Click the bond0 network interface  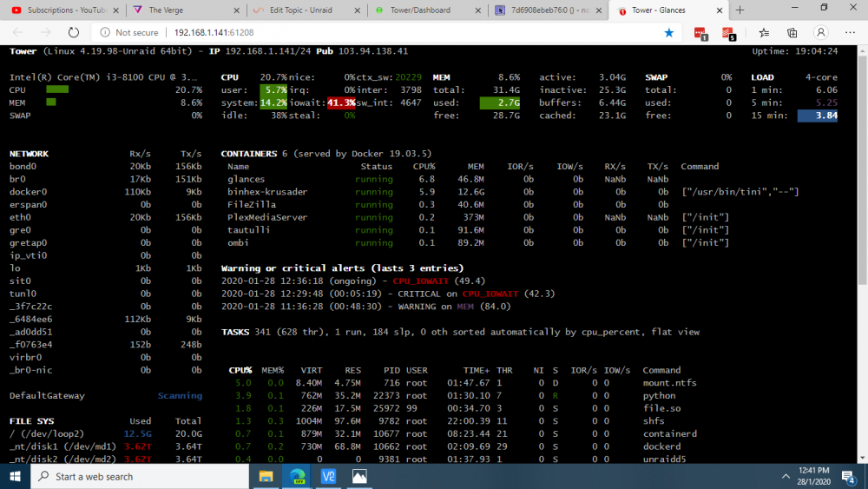(23, 166)
